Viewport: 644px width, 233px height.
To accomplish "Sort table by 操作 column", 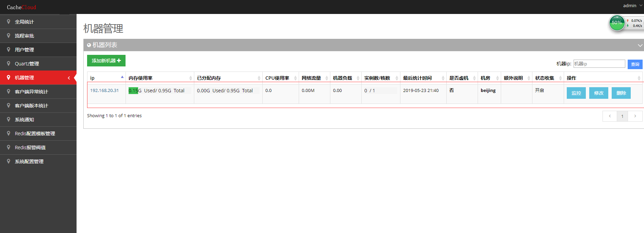I will pos(603,78).
